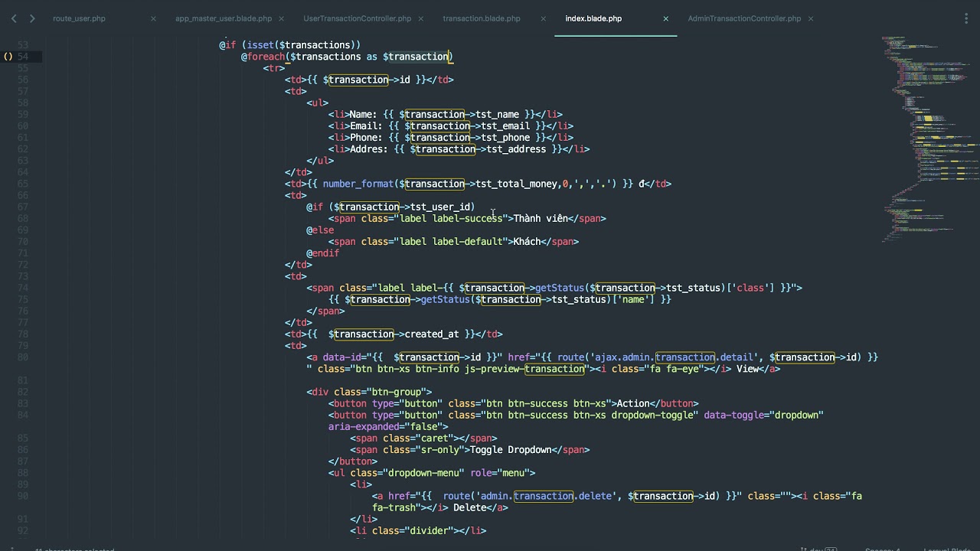Click the 'admin.transaction.delete' route string
This screenshot has width=980, height=551.
pos(546,496)
